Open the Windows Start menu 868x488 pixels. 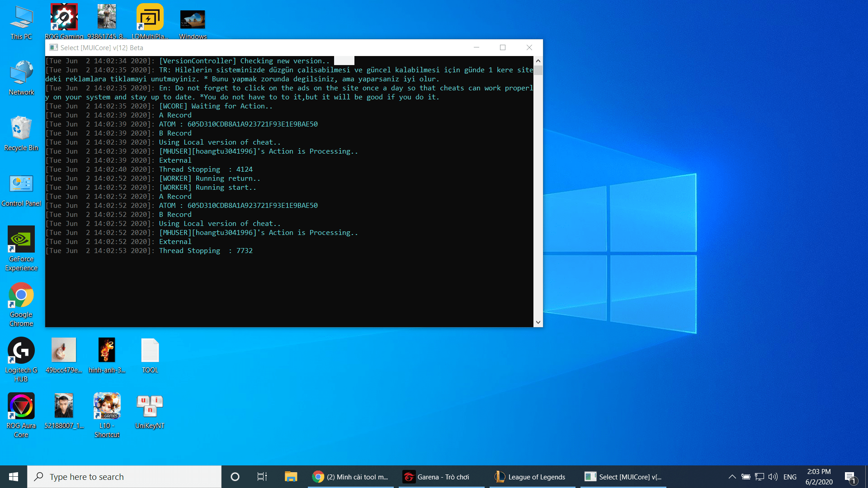click(x=14, y=477)
